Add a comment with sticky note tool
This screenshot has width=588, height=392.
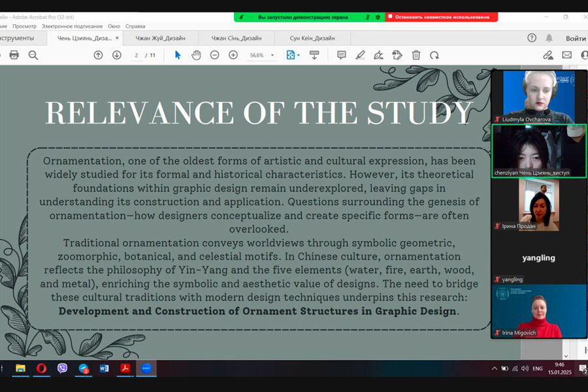click(342, 55)
